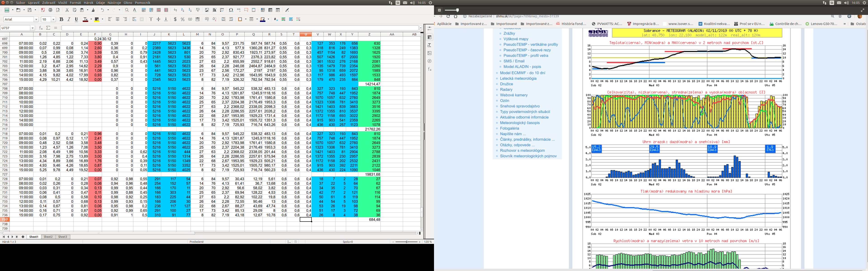This screenshot has width=868, height=271.
Task: Toggle bold formatting
Action: [x=61, y=19]
